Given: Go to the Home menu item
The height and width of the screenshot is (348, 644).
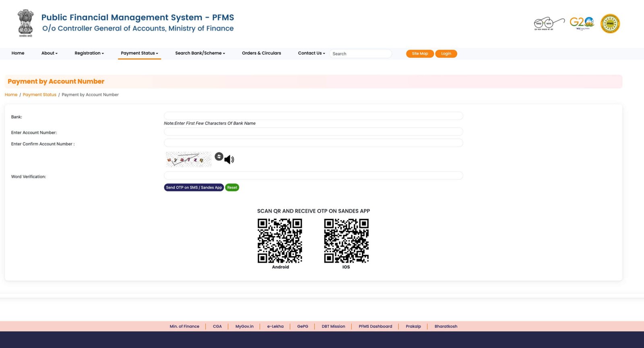Looking at the screenshot, I should point(18,53).
